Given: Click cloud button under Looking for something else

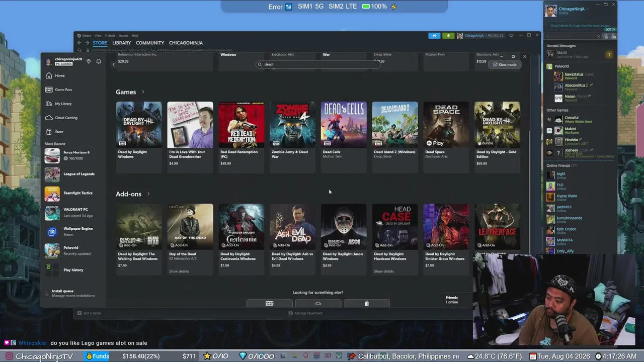Looking at the screenshot, I should point(318,303).
